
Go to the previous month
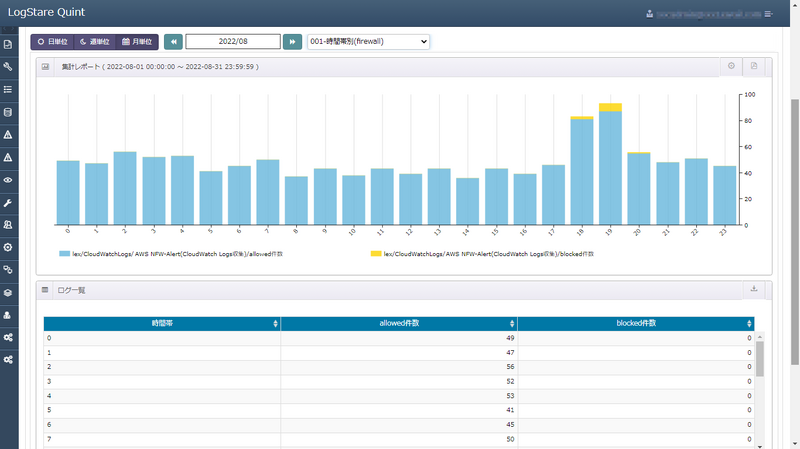pyautogui.click(x=173, y=42)
